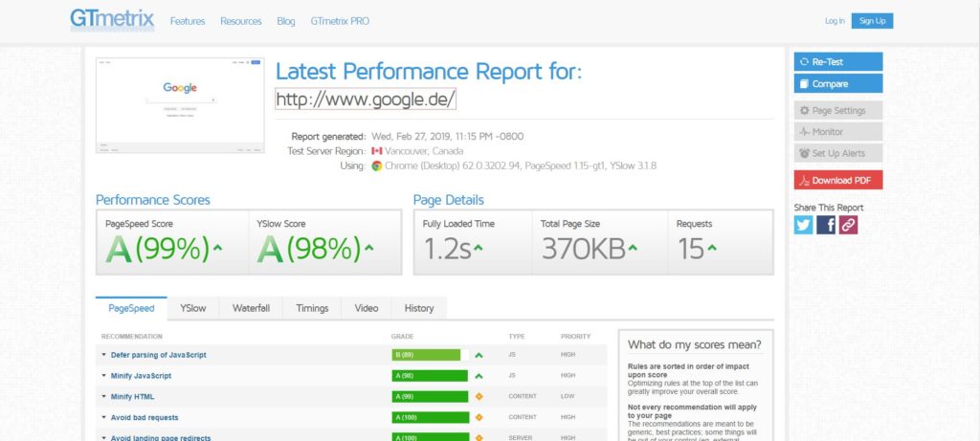This screenshot has width=980, height=441.
Task: Click the Log In link
Action: click(x=835, y=21)
